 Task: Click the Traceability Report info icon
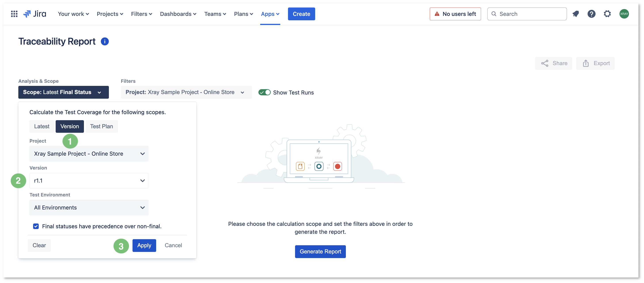(x=105, y=42)
